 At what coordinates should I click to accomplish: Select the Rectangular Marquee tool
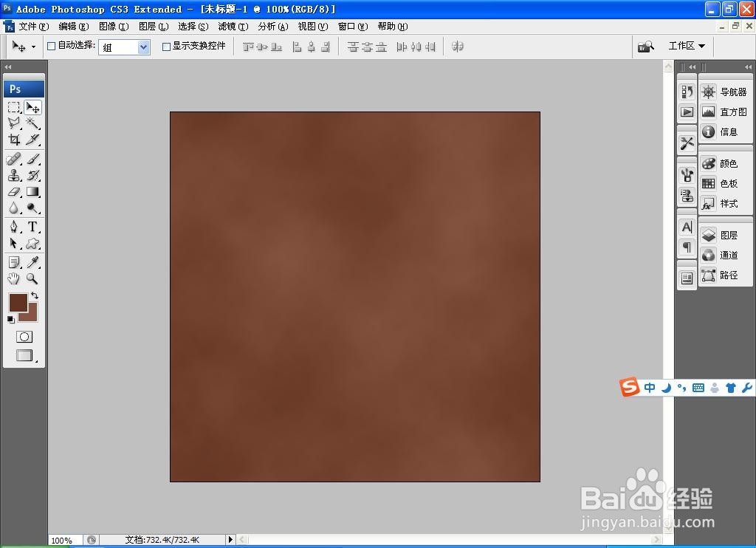14,107
